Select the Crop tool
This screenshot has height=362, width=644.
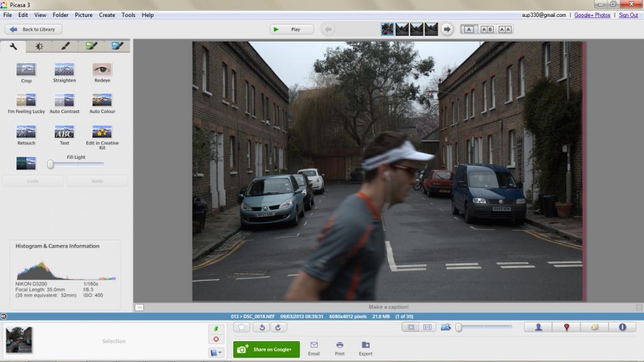(x=26, y=70)
